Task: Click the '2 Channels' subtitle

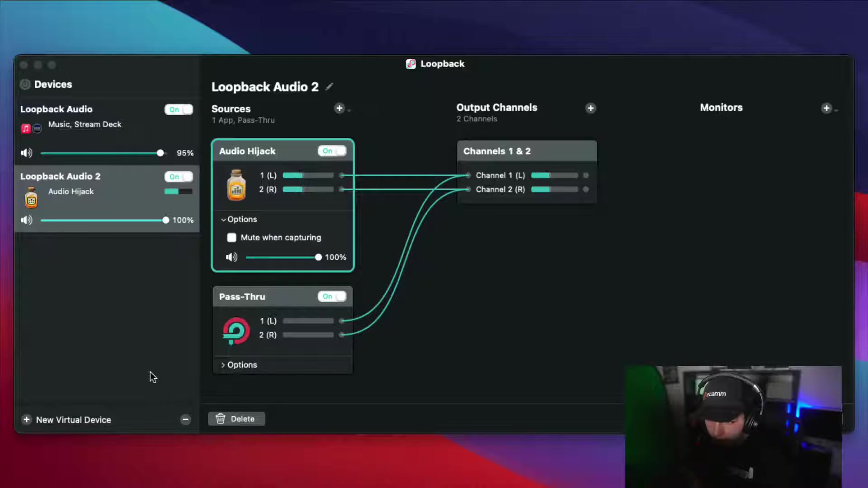Action: pyautogui.click(x=476, y=119)
